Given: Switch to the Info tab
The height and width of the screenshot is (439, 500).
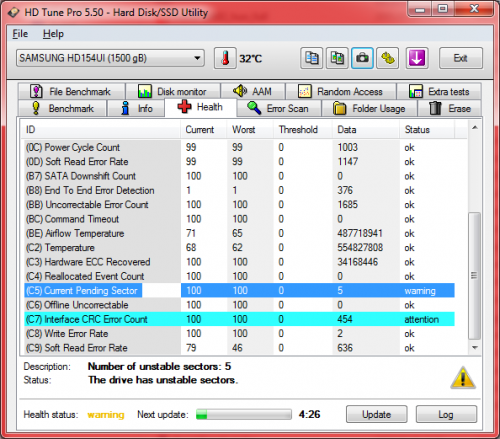Looking at the screenshot, I should (136, 108).
